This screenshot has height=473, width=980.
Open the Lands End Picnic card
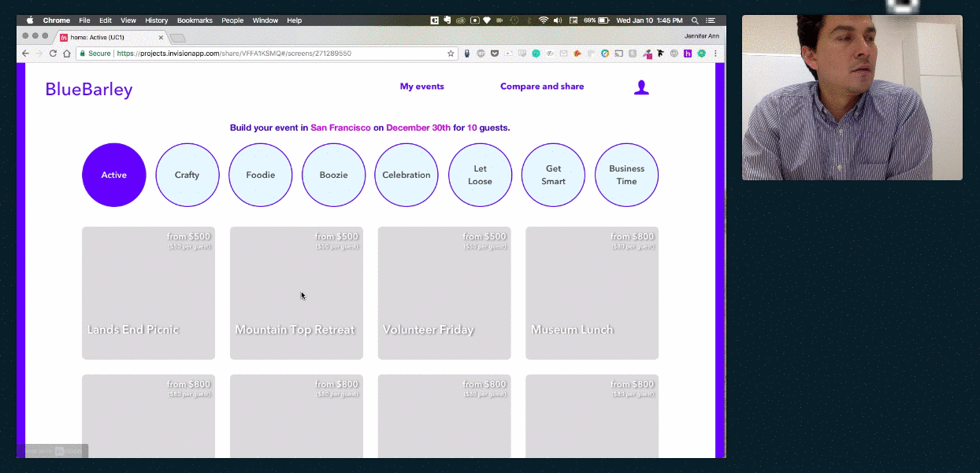(148, 293)
